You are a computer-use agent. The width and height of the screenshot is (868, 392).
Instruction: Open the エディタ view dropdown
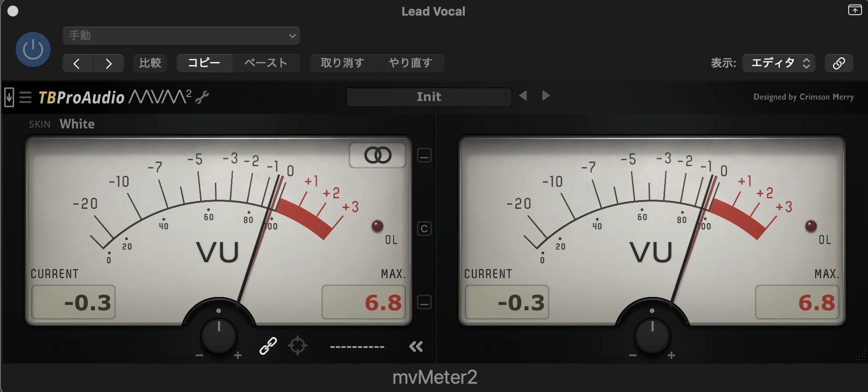(x=779, y=63)
